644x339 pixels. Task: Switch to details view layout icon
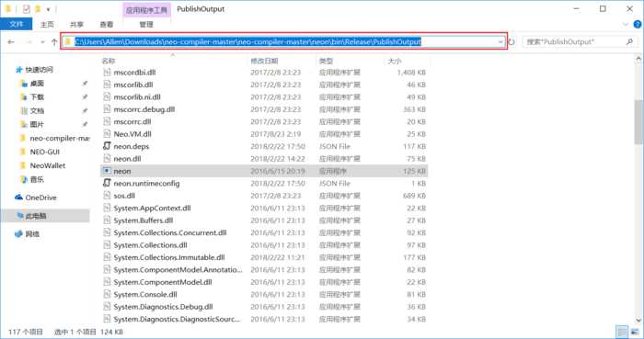click(622, 332)
